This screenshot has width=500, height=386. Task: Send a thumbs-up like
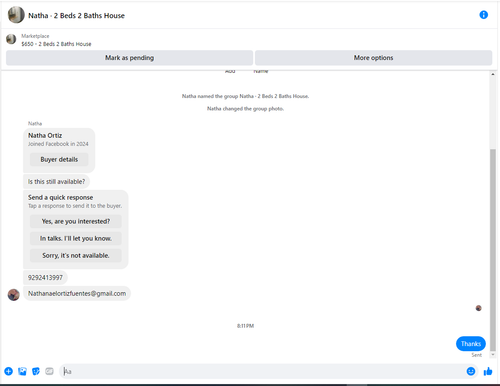488,371
